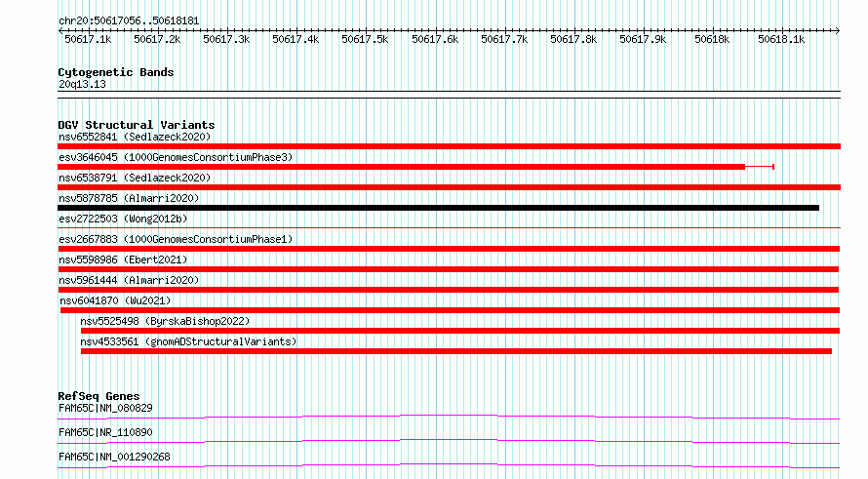868x479 pixels.
Task: Click the 50617.9k ruler tick label
Action: 643,39
